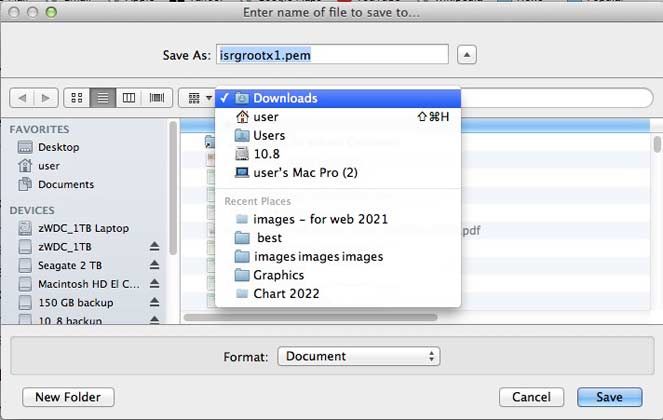Click the Save button
Image resolution: width=663 pixels, height=420 pixels.
tap(609, 397)
